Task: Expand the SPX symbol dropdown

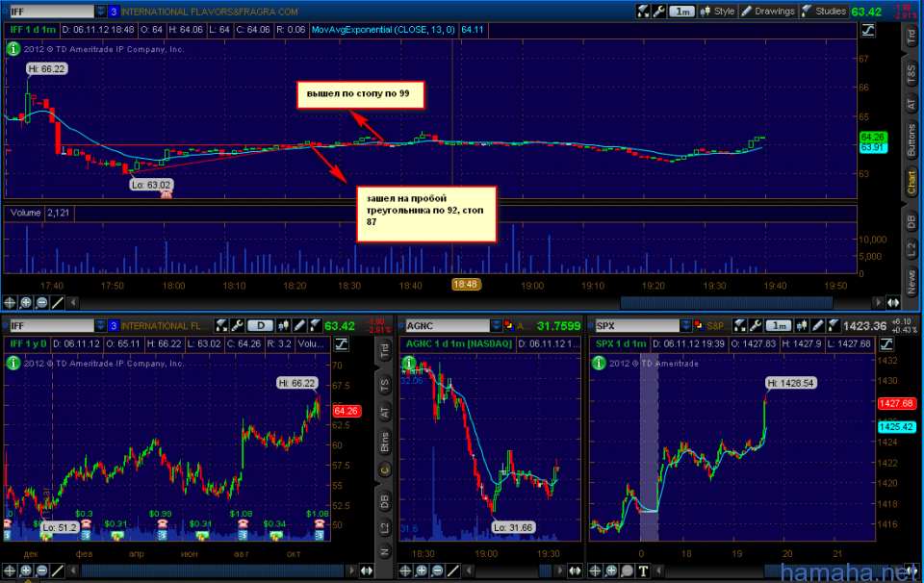Action: click(687, 325)
